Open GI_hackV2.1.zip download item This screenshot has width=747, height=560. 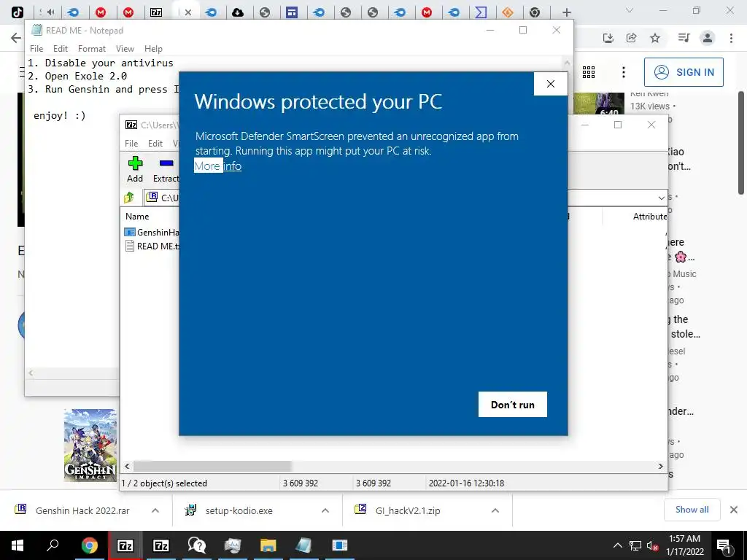coord(399,510)
